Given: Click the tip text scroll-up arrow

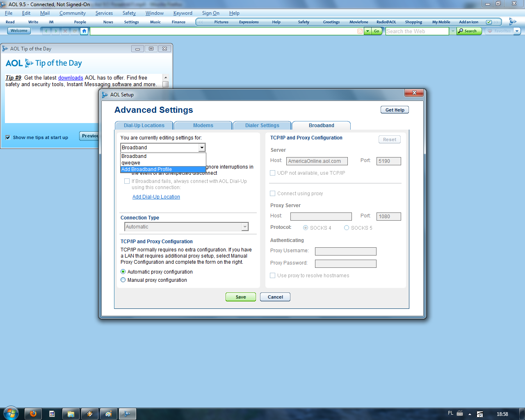Looking at the screenshot, I should (166, 78).
